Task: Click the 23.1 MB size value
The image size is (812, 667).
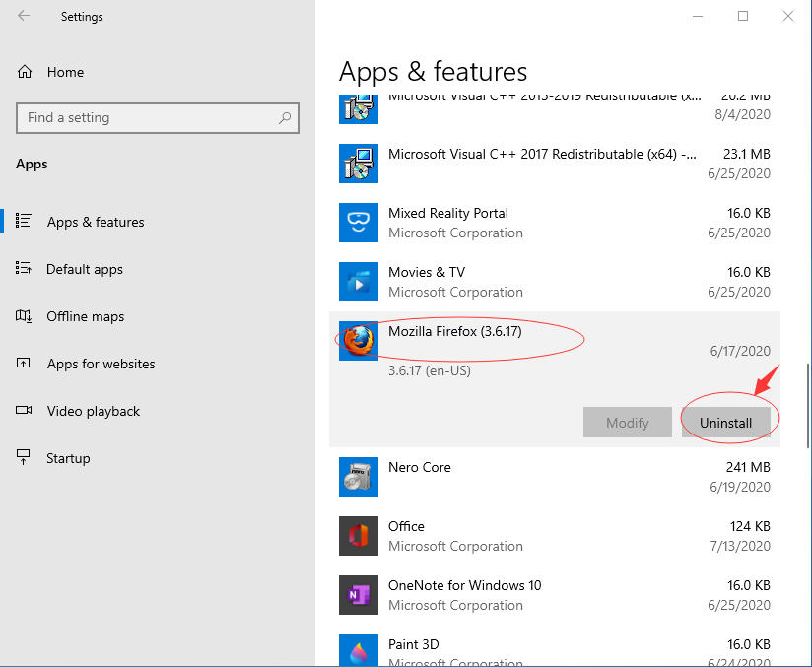Action: pos(746,154)
